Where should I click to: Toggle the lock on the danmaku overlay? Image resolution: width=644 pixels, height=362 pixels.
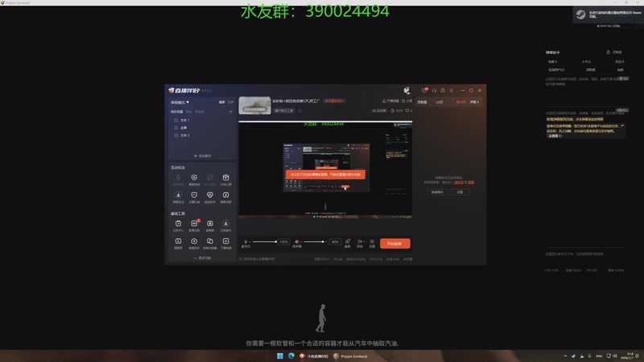tap(609, 52)
